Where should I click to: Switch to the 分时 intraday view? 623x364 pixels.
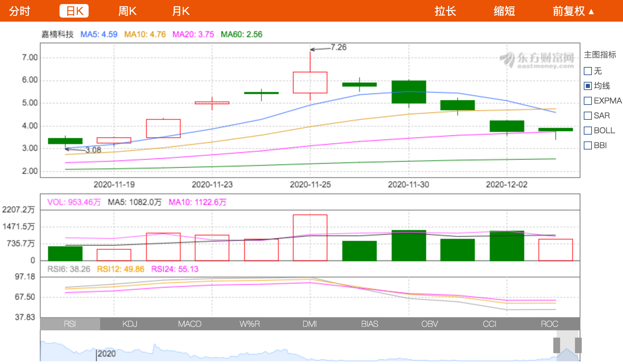click(20, 11)
